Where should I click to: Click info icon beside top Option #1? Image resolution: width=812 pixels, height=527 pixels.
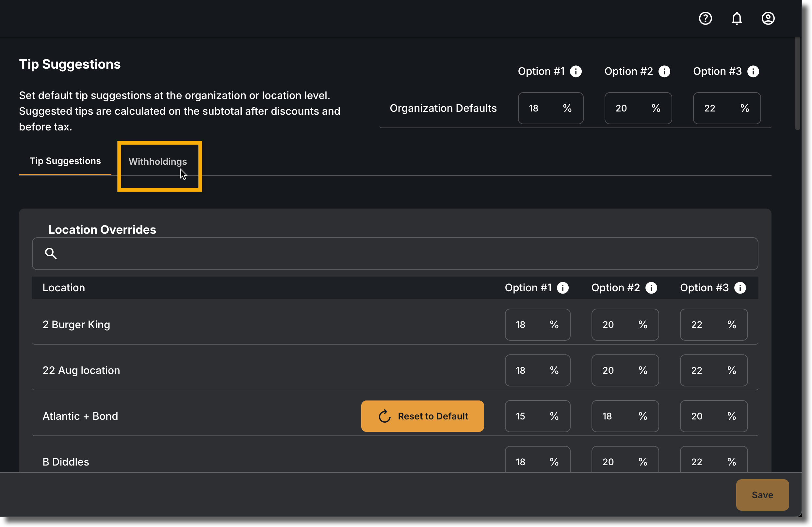pos(576,71)
